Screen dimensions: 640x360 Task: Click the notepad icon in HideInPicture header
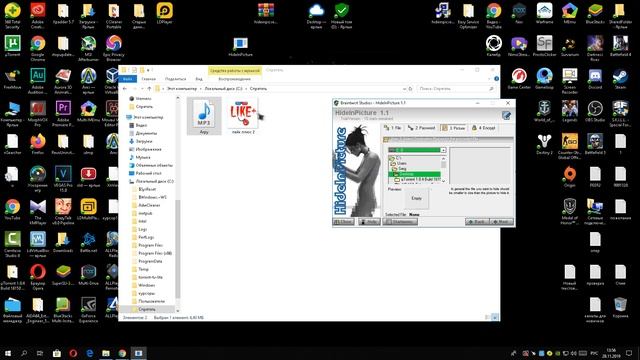[x=507, y=116]
